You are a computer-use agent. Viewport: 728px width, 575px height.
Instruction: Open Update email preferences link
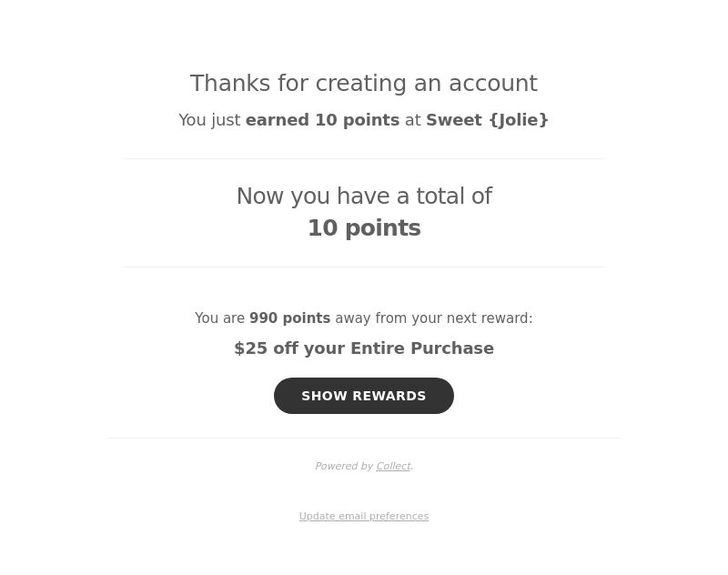pyautogui.click(x=363, y=516)
